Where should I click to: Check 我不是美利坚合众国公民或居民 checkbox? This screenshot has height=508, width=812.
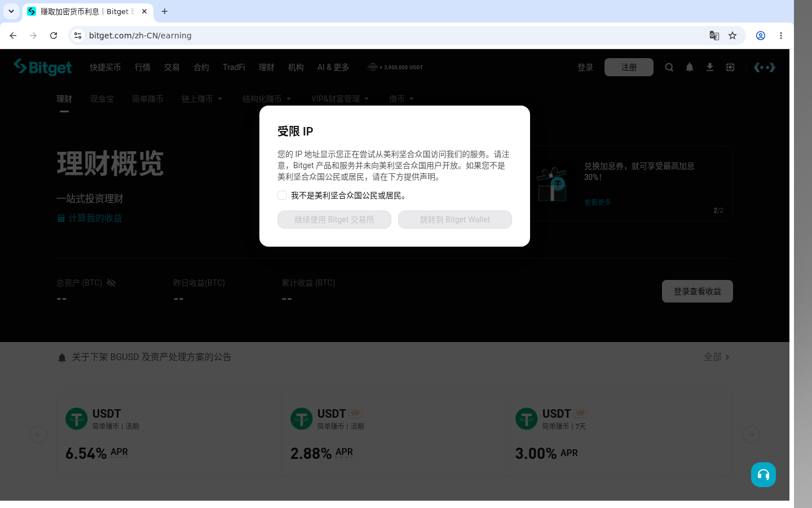[x=282, y=195]
